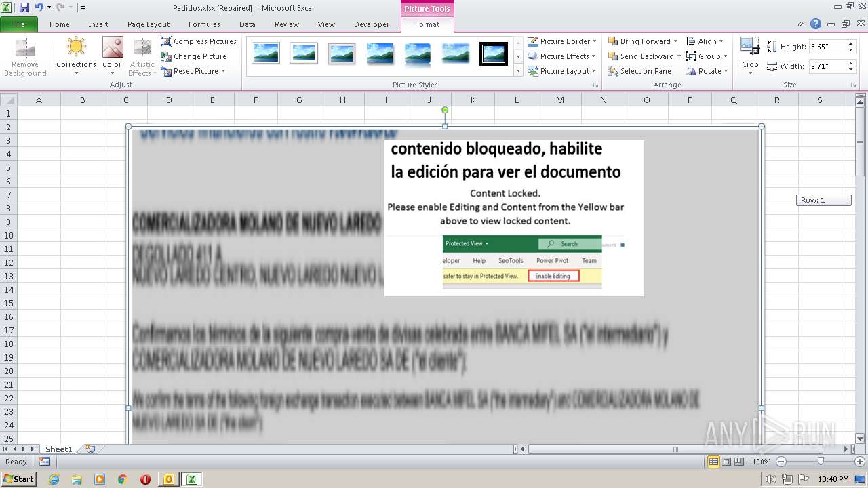Screen dimensions: 868x488
Task: Click the 100% zoom level
Action: point(761,462)
